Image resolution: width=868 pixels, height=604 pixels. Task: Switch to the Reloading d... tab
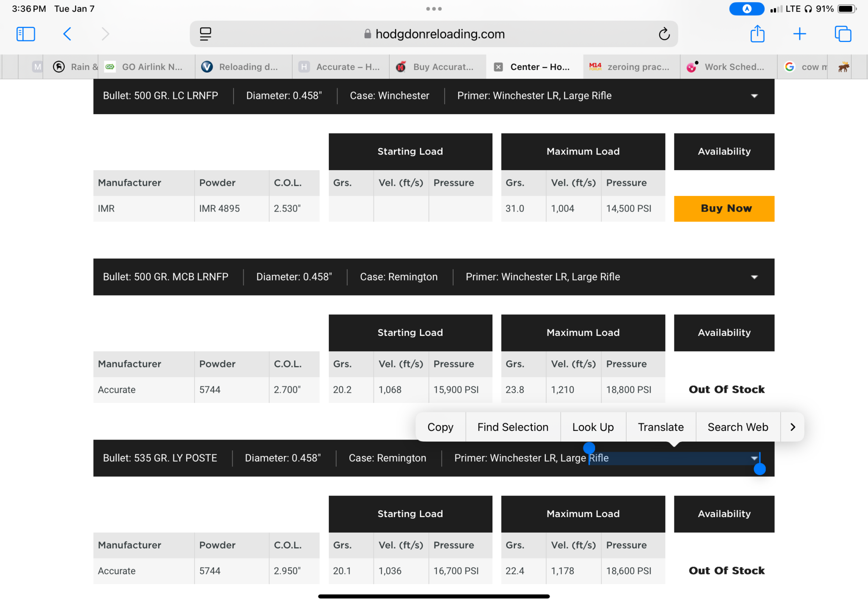(244, 67)
